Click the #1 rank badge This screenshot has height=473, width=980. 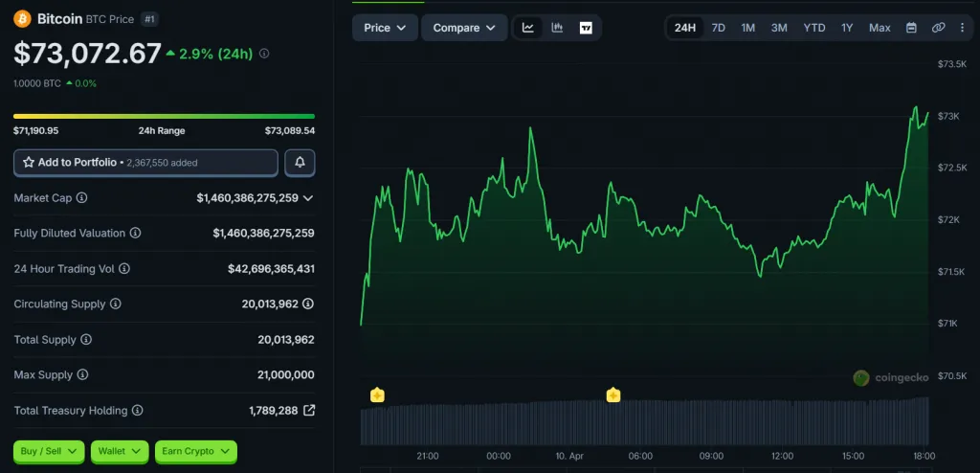pyautogui.click(x=150, y=19)
